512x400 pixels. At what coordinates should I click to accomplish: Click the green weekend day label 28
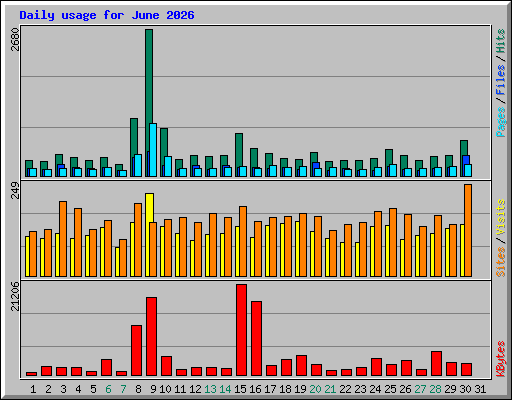coord(435,389)
